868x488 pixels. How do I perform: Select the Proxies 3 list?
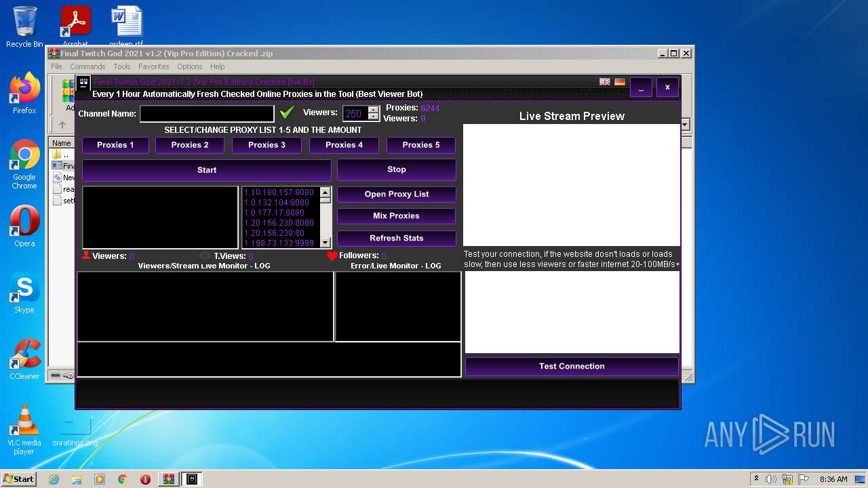tap(267, 145)
